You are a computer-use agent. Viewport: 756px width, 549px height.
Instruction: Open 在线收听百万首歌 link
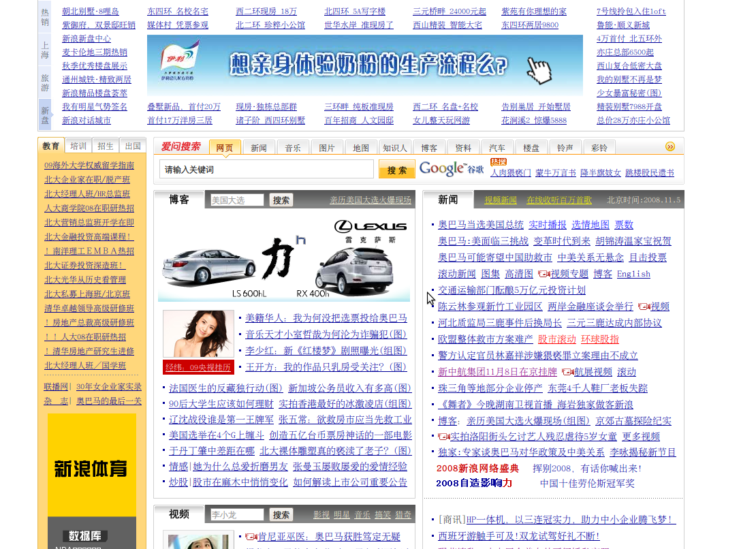coord(558,200)
